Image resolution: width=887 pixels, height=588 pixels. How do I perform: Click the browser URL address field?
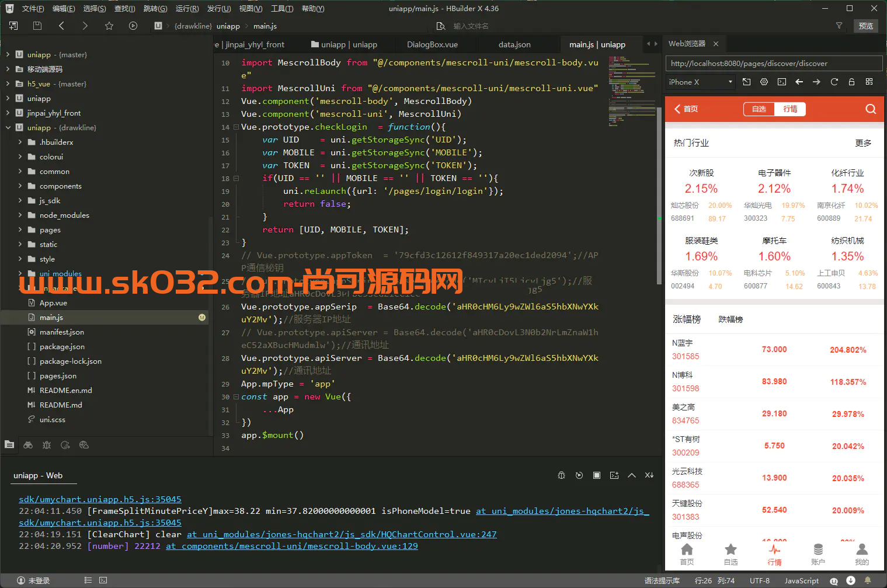[774, 63]
